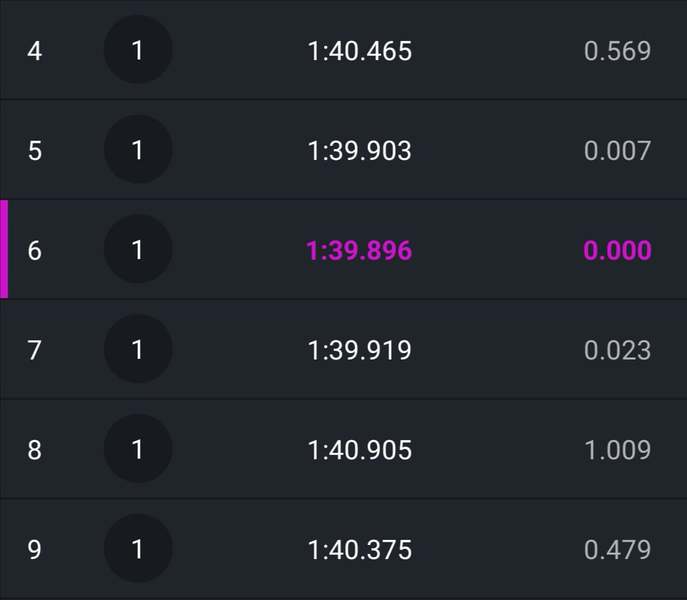Viewport: 687px width, 600px height.
Task: Click the circular badge in lap 4 row
Action: click(138, 50)
